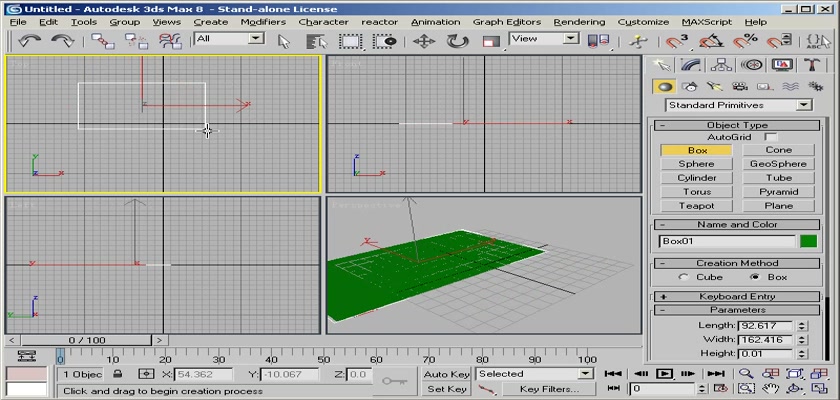
Task: Open the Motion command panel tab
Action: point(752,65)
